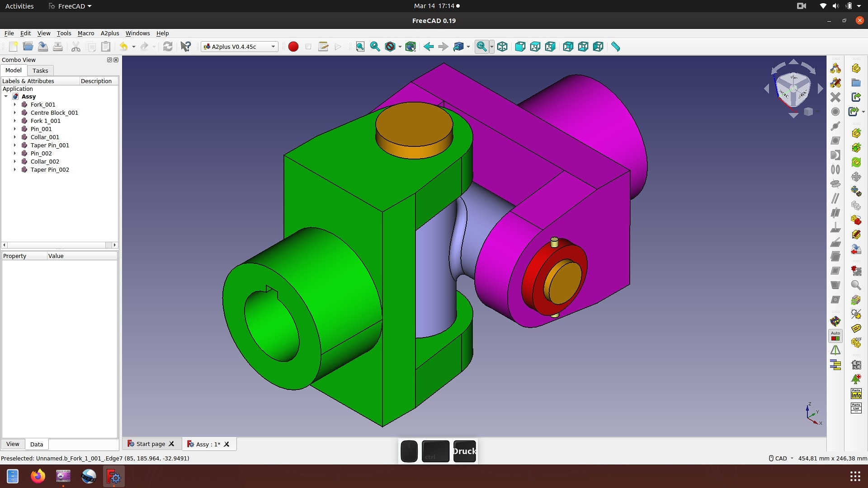Open the Undo history dropdown arrow
Viewport: 868px width, 488px height.
133,47
